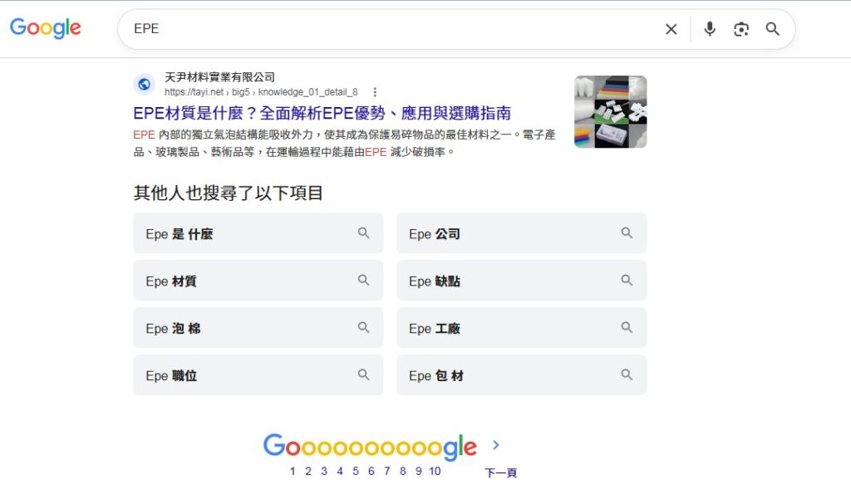Search related query Epe 公司

(x=522, y=233)
